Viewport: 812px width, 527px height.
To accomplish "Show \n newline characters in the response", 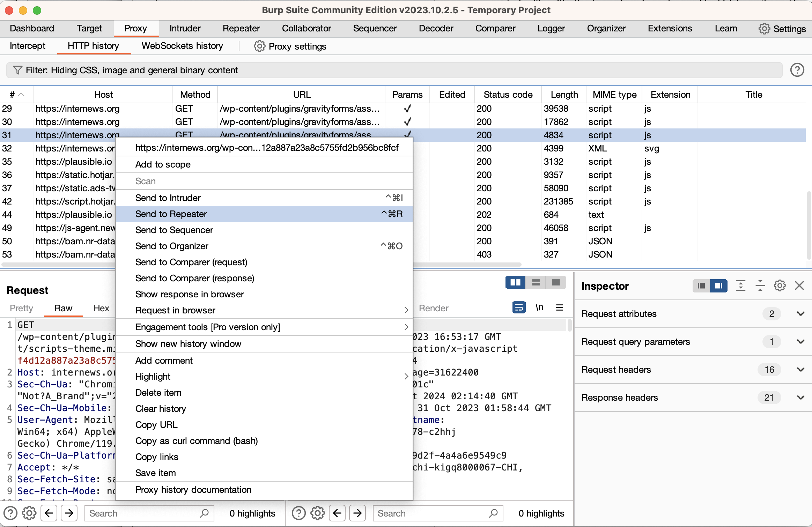I will [x=539, y=308].
